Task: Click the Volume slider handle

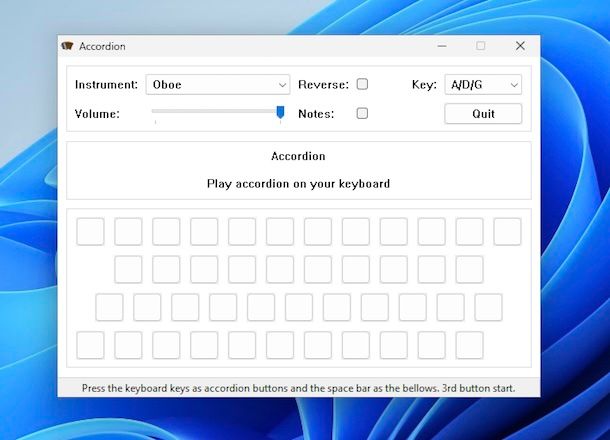Action: 280,112
